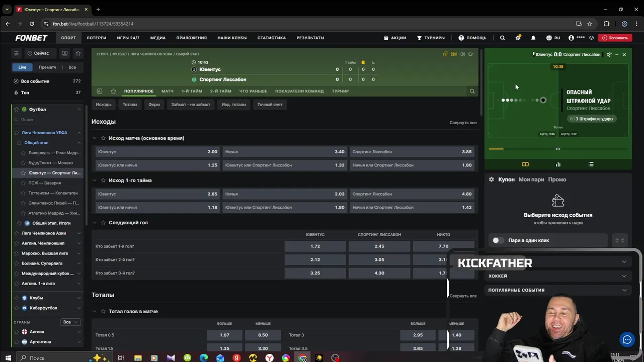Select Ничья match odds 3.40
This screenshot has width=644, height=362.
tap(285, 151)
